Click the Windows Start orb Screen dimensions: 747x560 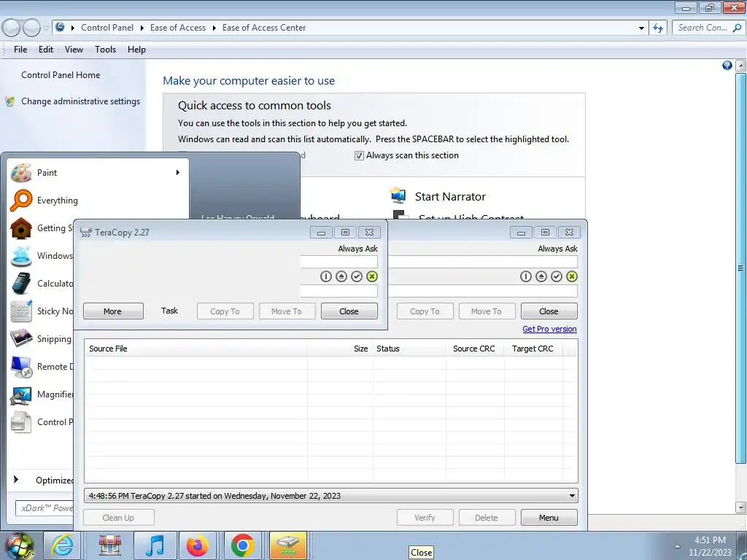20,545
